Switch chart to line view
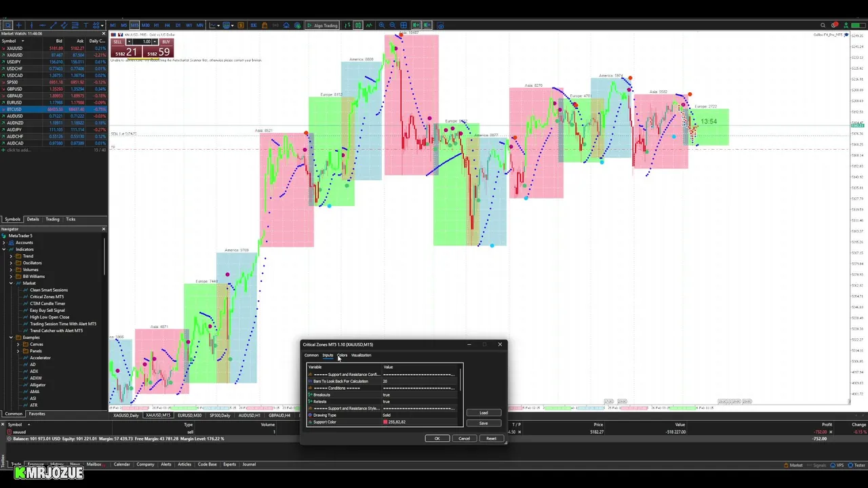The height and width of the screenshot is (488, 868). point(369,25)
